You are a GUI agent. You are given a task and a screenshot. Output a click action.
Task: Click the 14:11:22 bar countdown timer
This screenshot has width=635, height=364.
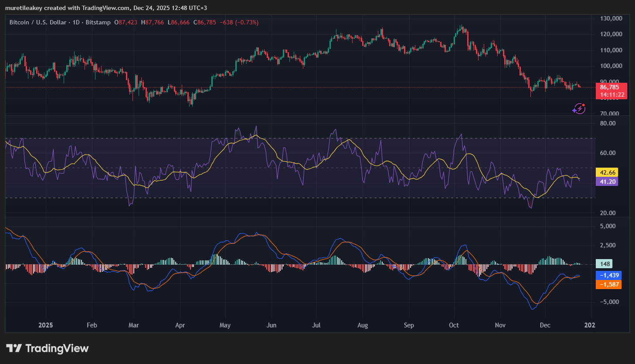pos(611,94)
